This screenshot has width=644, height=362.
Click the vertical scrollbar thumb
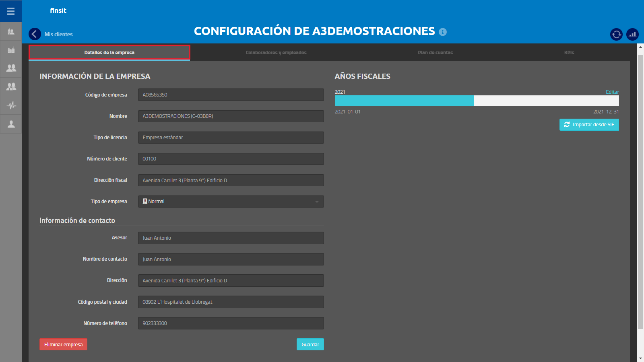click(x=640, y=192)
